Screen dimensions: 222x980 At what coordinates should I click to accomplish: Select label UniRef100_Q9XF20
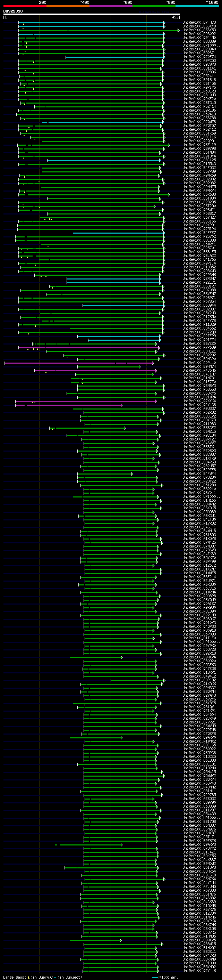tap(199, 99)
